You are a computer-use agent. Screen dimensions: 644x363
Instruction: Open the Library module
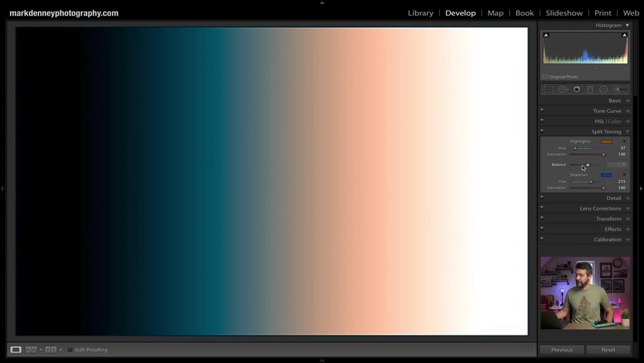[420, 13]
